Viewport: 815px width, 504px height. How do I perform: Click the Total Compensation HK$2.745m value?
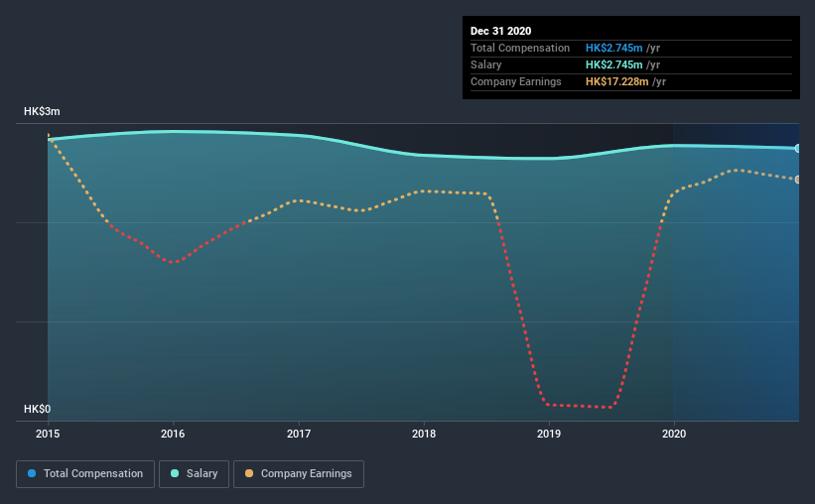pos(613,48)
